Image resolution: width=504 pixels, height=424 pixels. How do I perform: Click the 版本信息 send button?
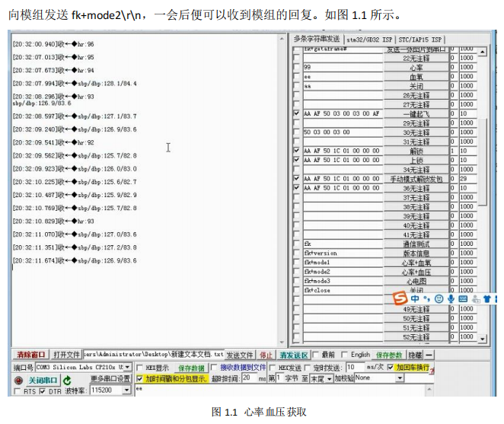tap(416, 253)
